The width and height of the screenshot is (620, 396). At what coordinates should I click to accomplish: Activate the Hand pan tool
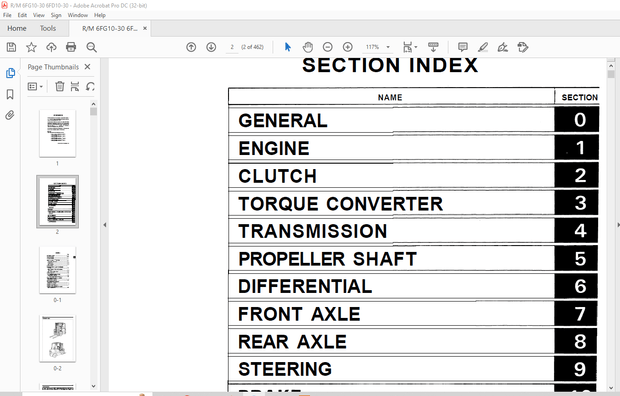308,47
